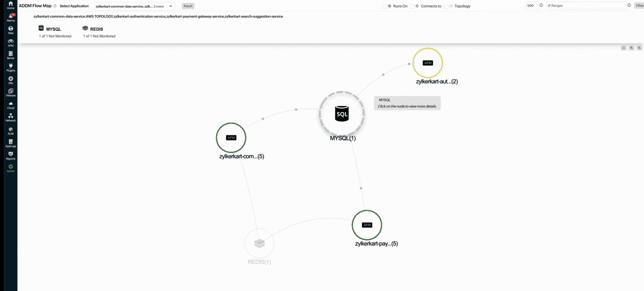The height and width of the screenshot is (291, 644).
Task: Open the Select Application dropdown
Action: (x=135, y=6)
